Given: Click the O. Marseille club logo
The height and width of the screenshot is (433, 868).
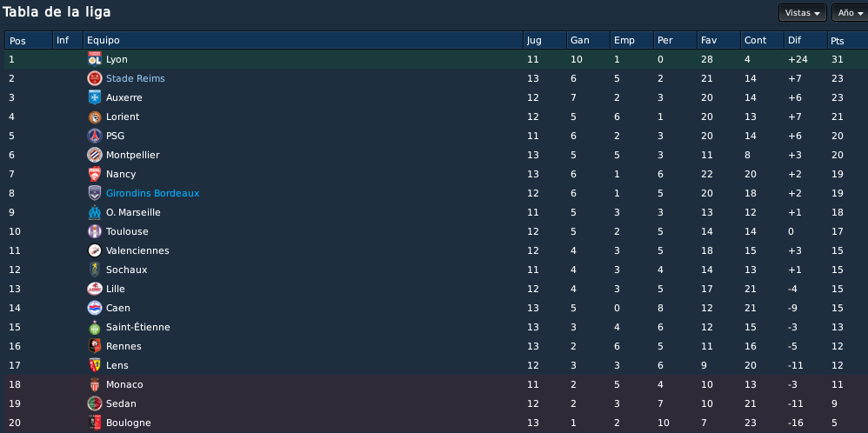Looking at the screenshot, I should pos(95,212).
